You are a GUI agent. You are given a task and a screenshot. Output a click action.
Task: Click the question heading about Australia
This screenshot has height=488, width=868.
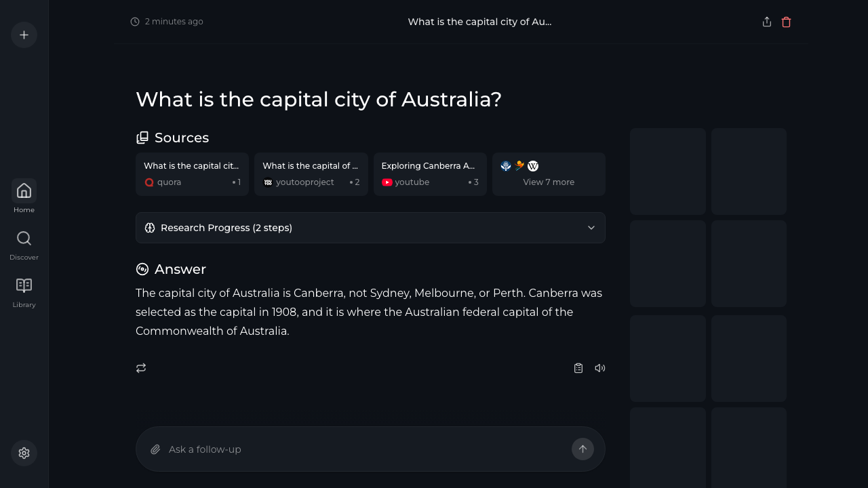click(x=319, y=100)
